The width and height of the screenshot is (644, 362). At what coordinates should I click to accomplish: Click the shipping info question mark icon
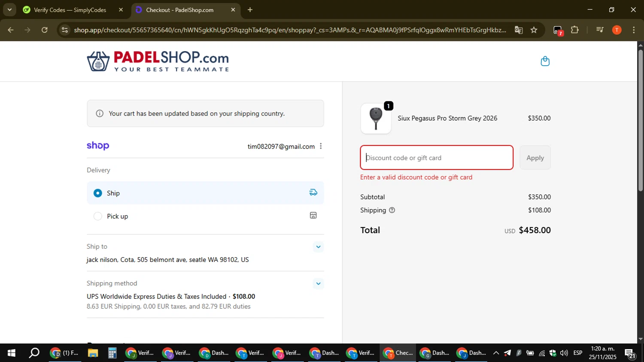(x=392, y=210)
